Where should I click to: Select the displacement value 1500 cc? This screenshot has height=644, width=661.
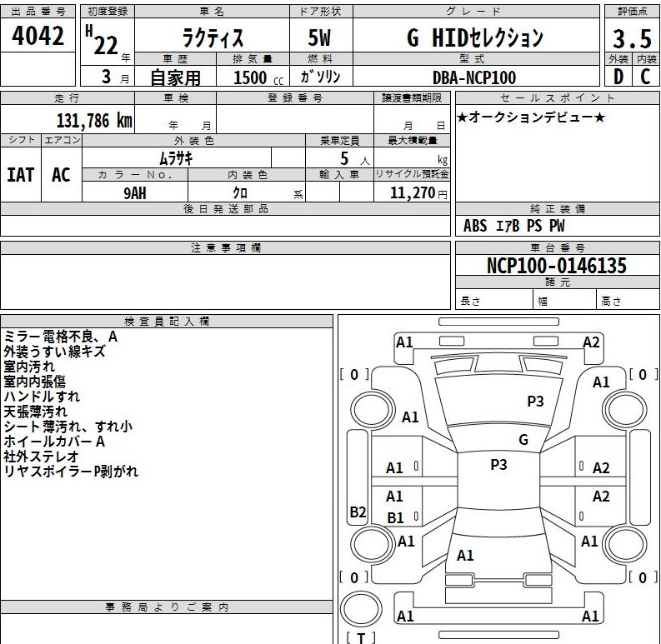(x=258, y=78)
